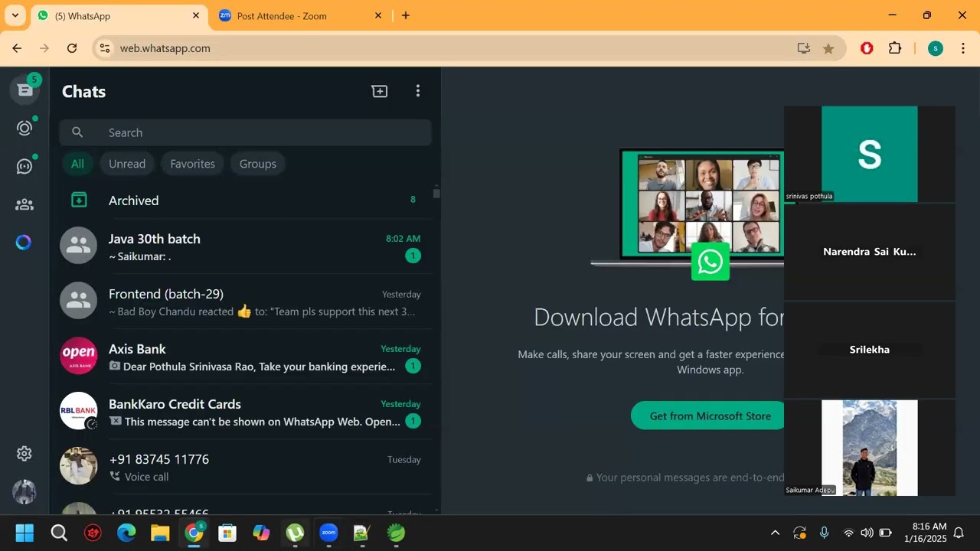Viewport: 980px width, 551px height.
Task: Click the install app icon in address bar
Action: (x=803, y=48)
